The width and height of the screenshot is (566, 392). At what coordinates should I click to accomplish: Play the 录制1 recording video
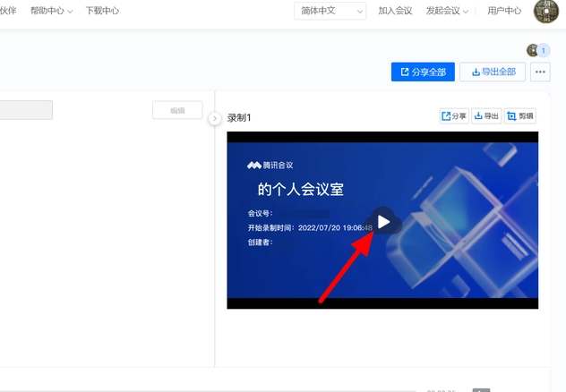(x=383, y=222)
